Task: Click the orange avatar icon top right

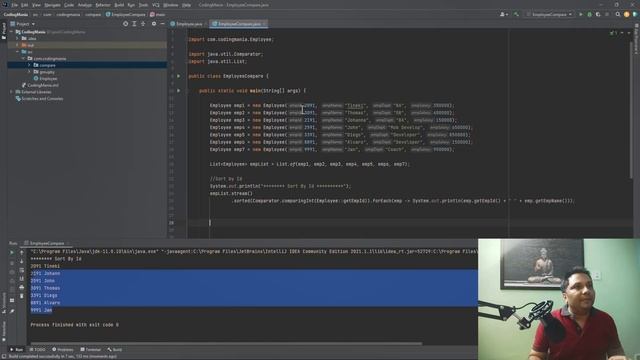Action: coord(627,14)
